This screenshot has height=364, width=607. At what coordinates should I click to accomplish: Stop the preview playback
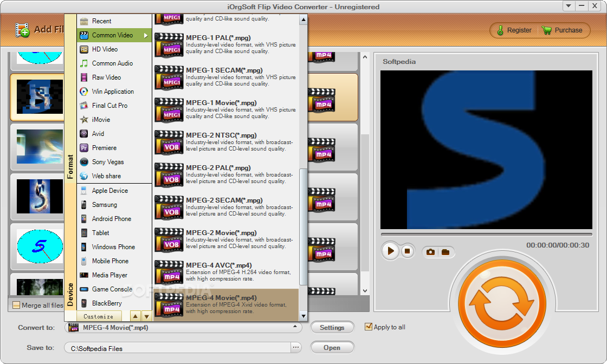click(407, 251)
